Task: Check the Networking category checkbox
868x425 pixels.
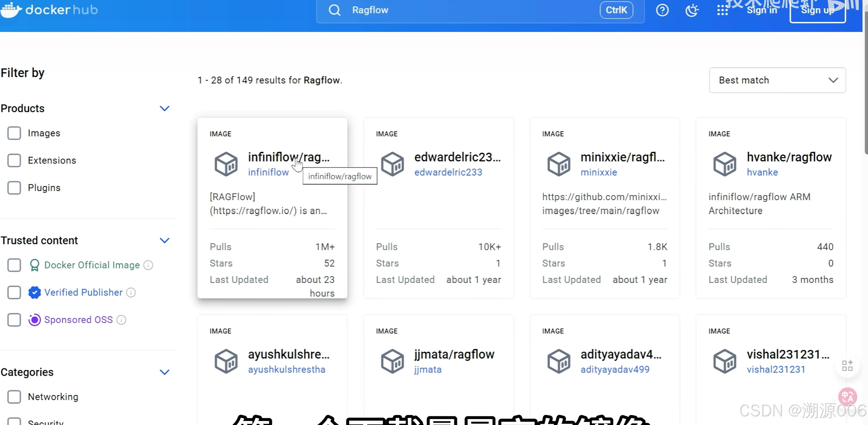Action: click(14, 397)
